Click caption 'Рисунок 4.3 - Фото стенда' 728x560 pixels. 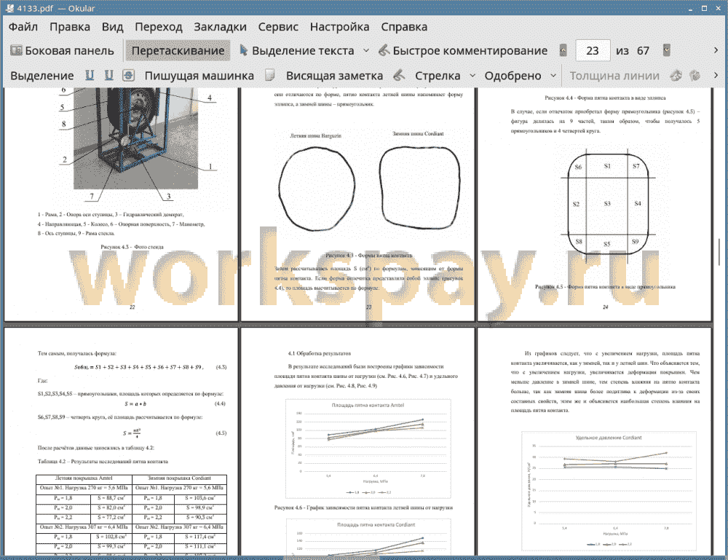click(x=132, y=247)
